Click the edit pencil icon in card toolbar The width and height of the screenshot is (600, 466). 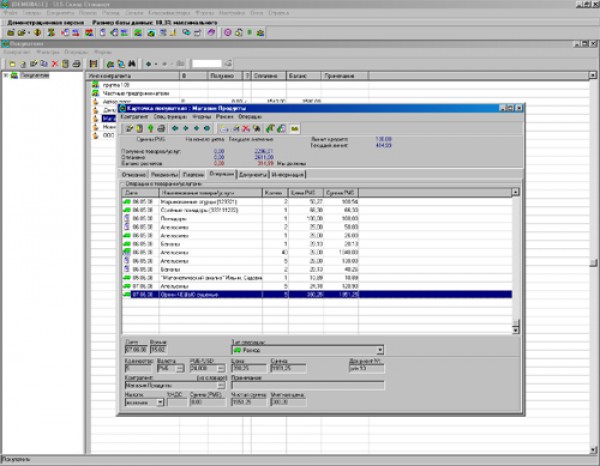tap(129, 129)
